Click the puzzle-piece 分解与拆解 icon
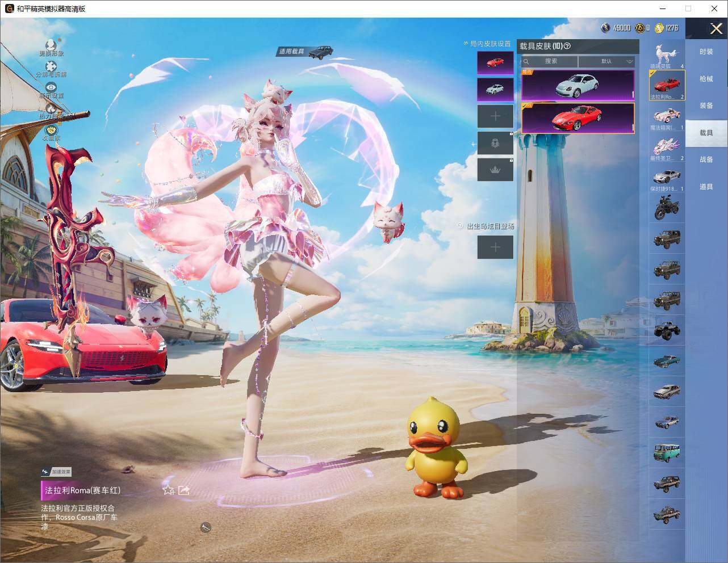This screenshot has width=728, height=563. point(51,66)
